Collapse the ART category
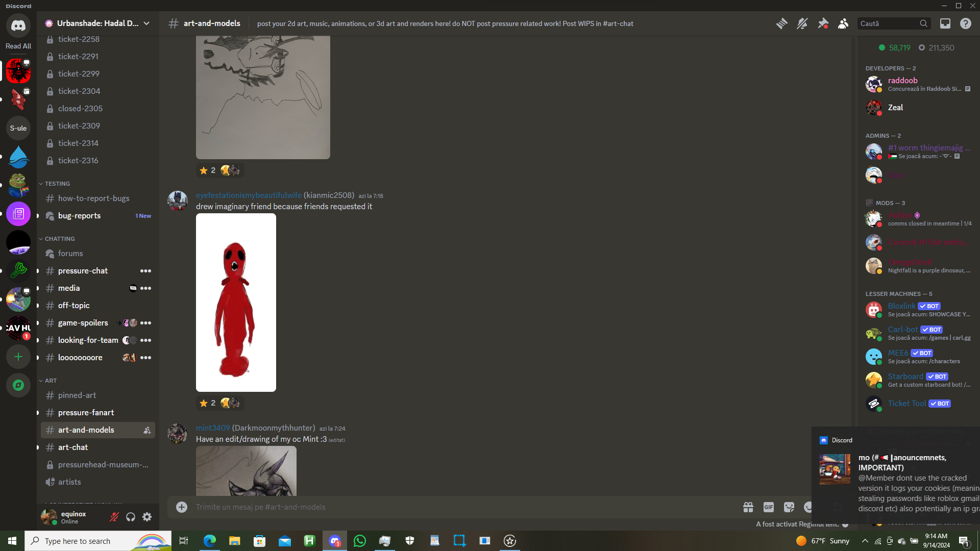The height and width of the screenshot is (551, 980). (x=51, y=381)
